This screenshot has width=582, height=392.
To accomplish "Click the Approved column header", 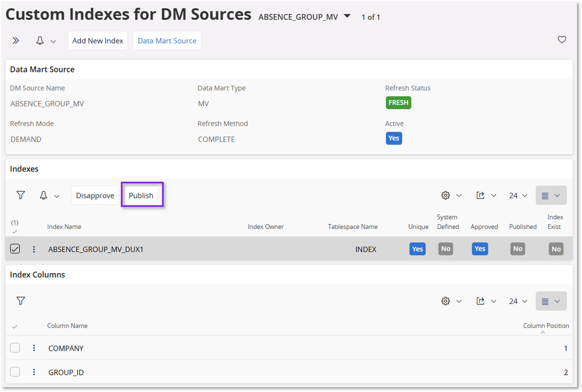I will 484,227.
